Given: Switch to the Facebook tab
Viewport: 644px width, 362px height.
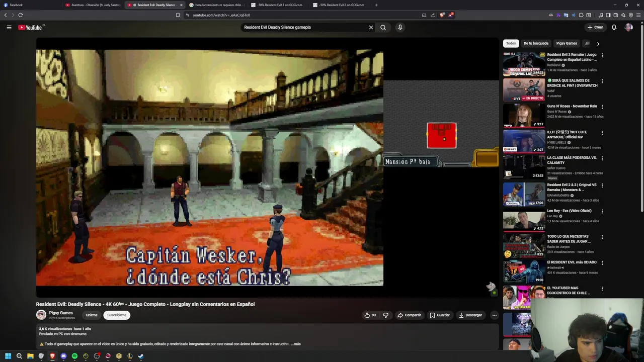Looking at the screenshot, I should click(x=31, y=5).
